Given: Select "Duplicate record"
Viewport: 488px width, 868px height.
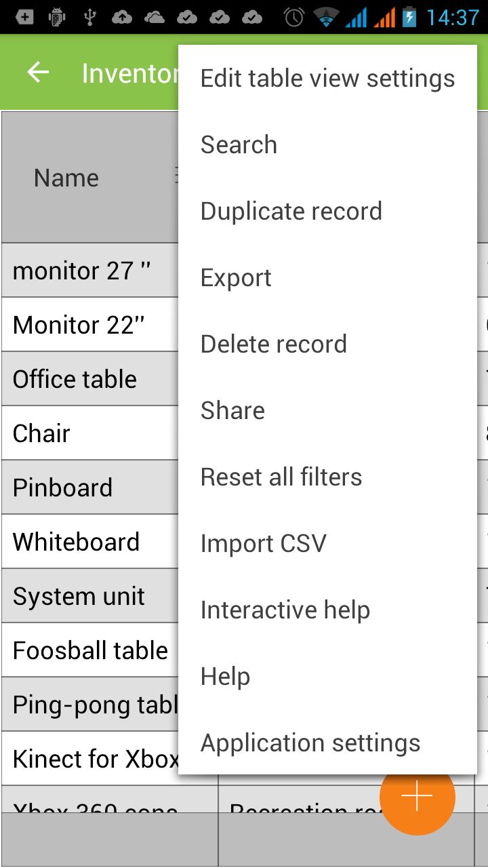Looking at the screenshot, I should point(291,210).
